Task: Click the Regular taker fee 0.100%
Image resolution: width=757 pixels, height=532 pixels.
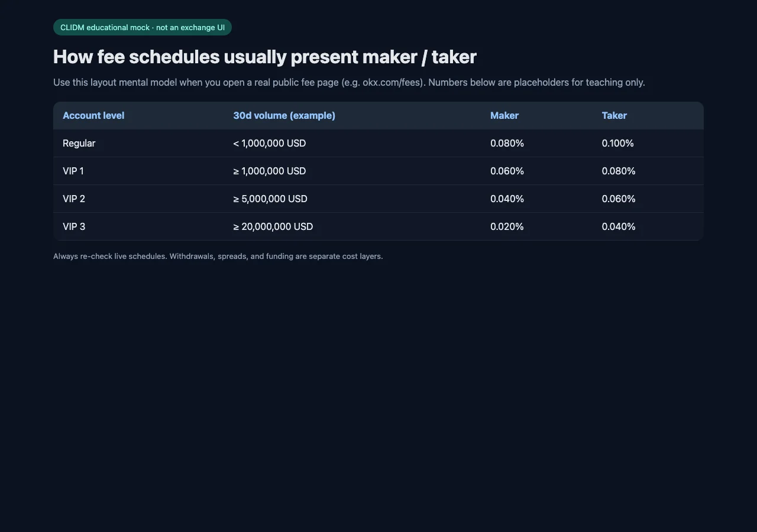Action: coord(617,143)
